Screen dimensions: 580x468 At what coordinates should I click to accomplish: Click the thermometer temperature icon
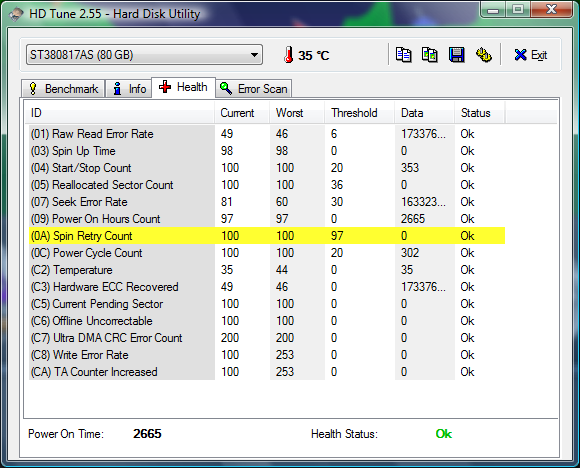pos(289,55)
